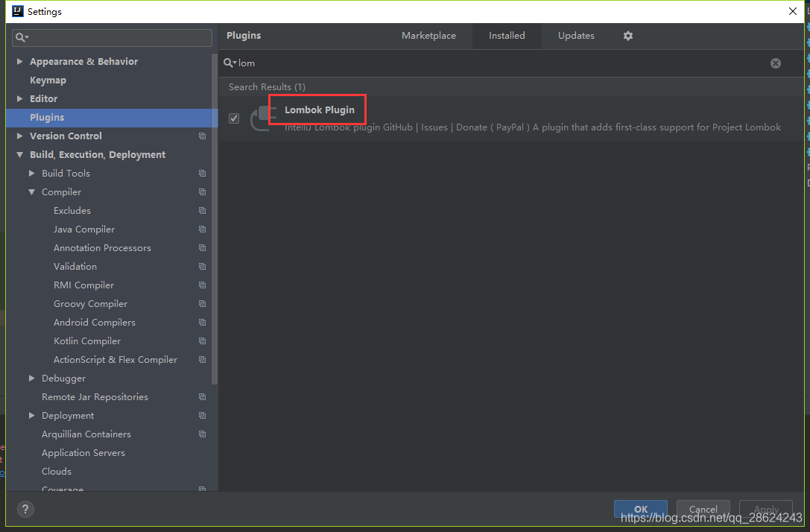Click the plugin search magnifier icon

(x=230, y=63)
